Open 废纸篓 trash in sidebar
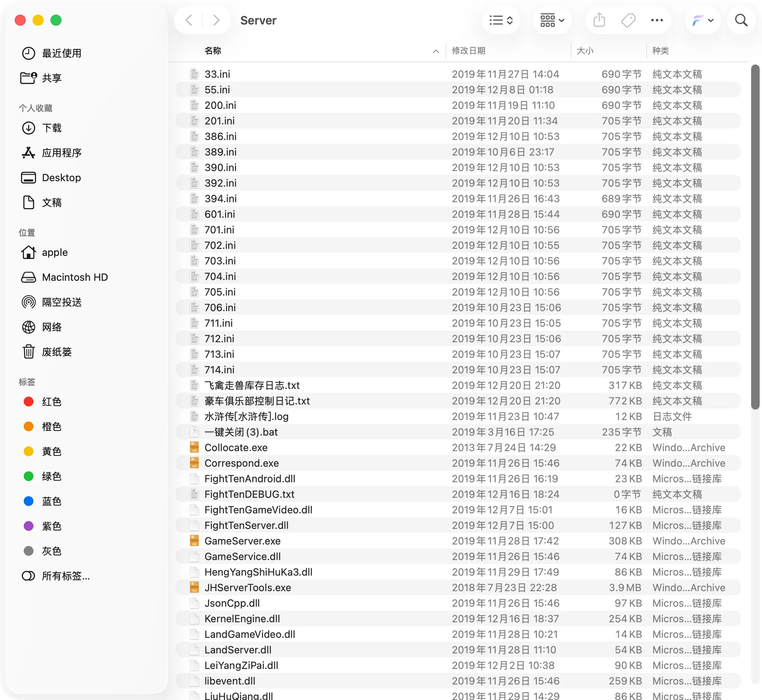Image resolution: width=762 pixels, height=700 pixels. [x=46, y=352]
